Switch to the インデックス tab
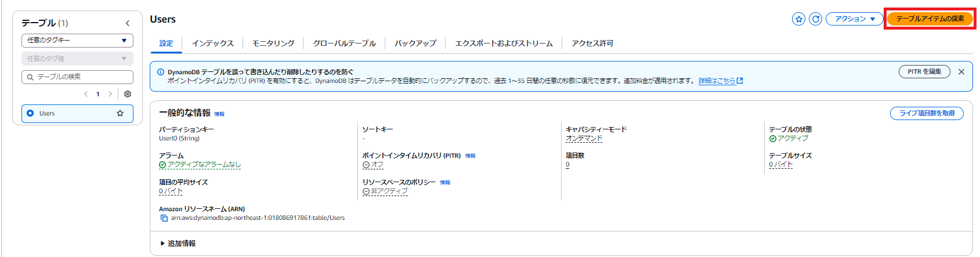This screenshot has height=257, width=980. (x=212, y=44)
